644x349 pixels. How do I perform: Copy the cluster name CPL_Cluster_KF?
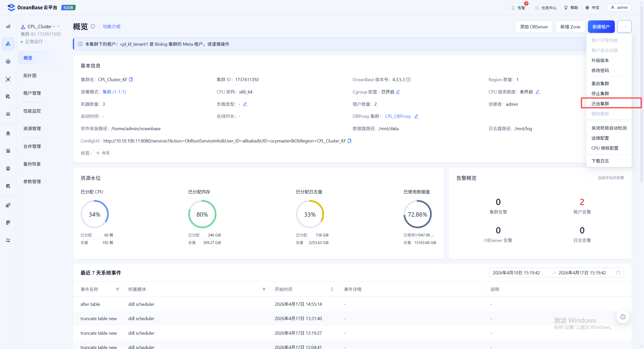[x=131, y=80]
